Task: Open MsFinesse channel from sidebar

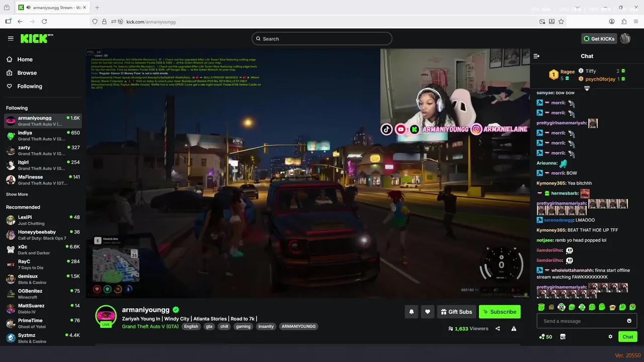Action: [43, 180]
